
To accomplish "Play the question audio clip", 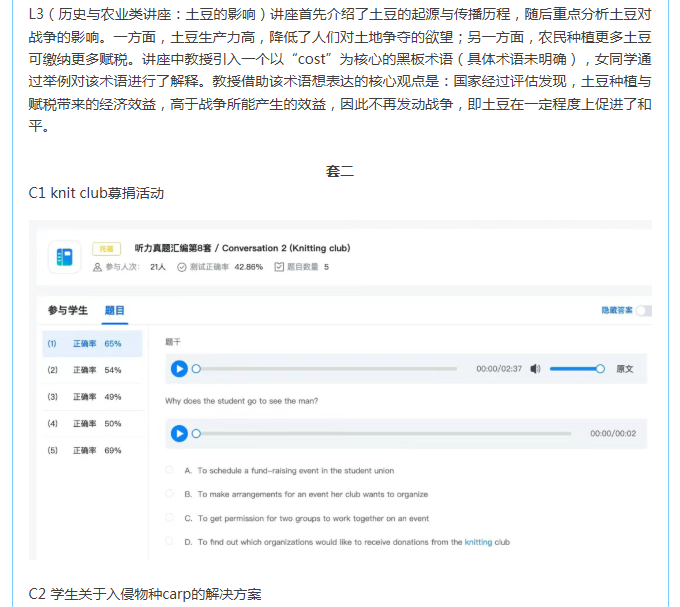I will click(x=179, y=433).
